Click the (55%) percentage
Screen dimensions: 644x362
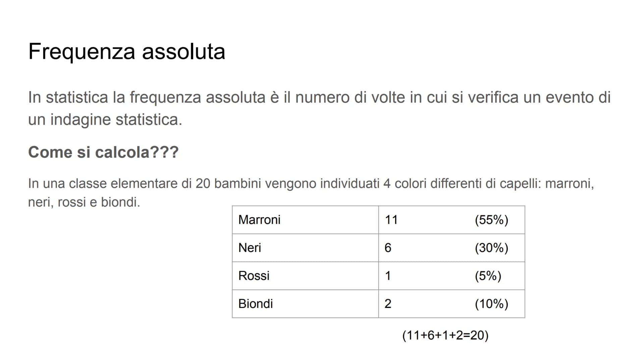coord(491,220)
